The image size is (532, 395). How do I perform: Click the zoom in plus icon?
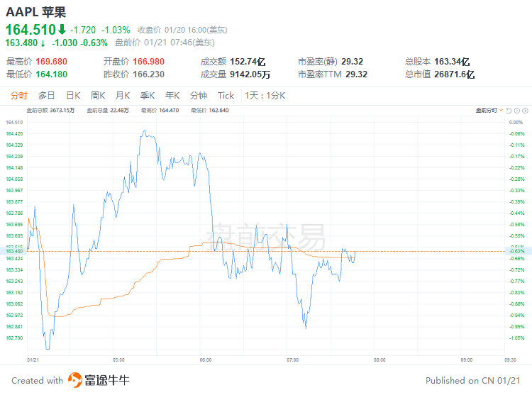tap(525, 111)
